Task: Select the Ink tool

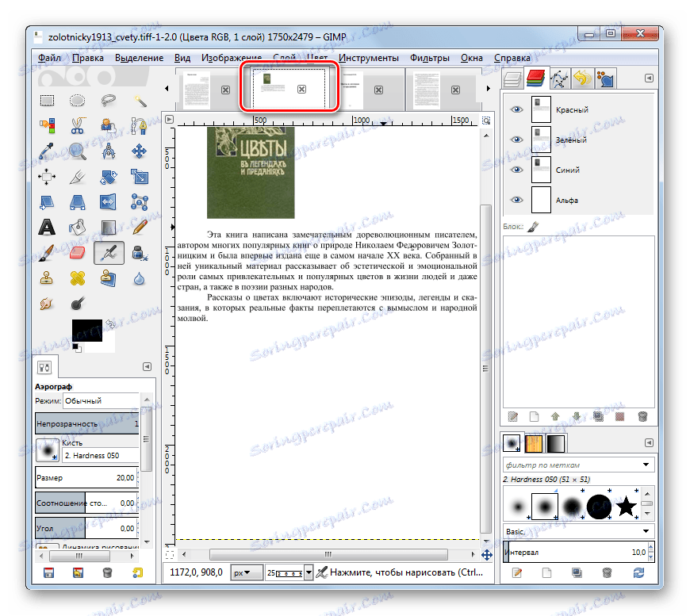Action: pos(140,253)
